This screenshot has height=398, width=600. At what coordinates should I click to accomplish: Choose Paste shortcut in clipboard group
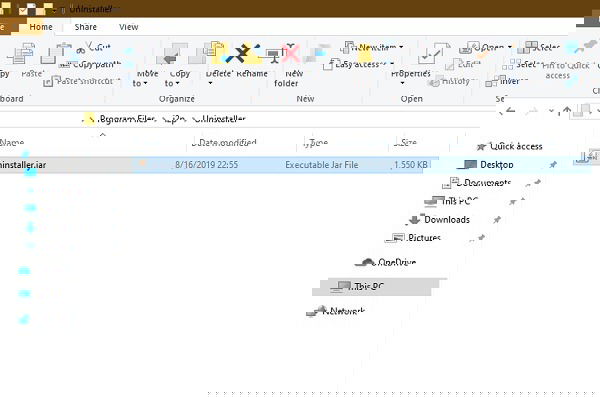(x=82, y=81)
